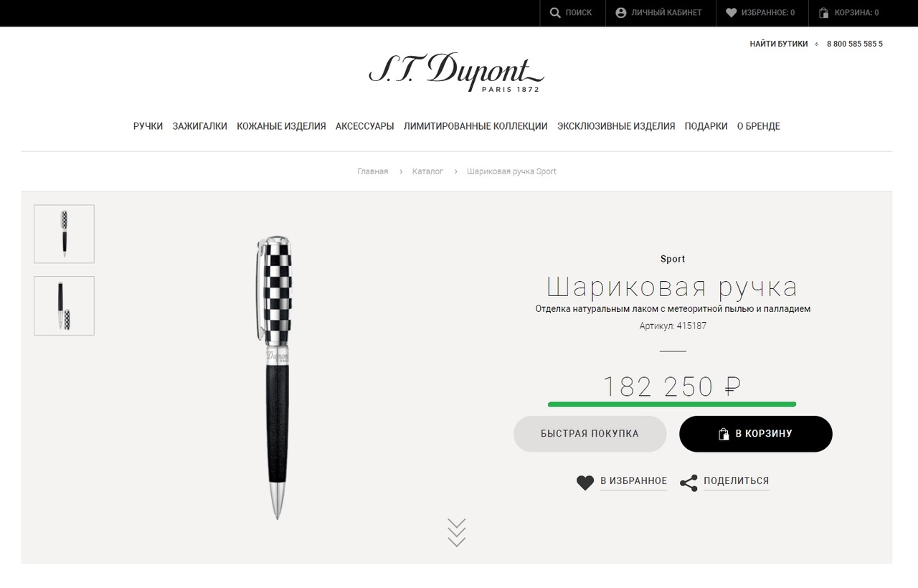Image resolution: width=918 pixels, height=588 pixels.
Task: Open the personal account user icon
Action: 621,13
